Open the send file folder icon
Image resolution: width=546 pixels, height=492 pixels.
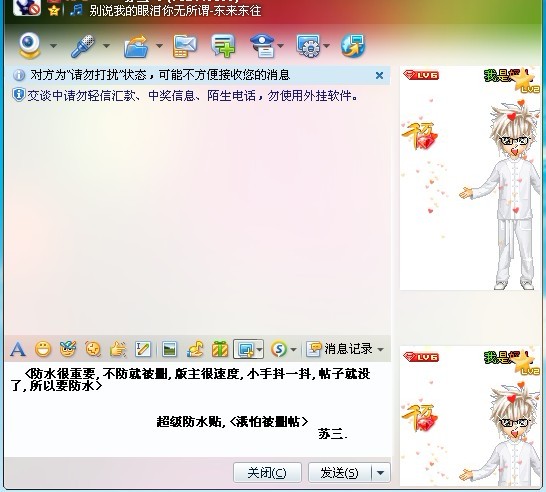point(136,46)
